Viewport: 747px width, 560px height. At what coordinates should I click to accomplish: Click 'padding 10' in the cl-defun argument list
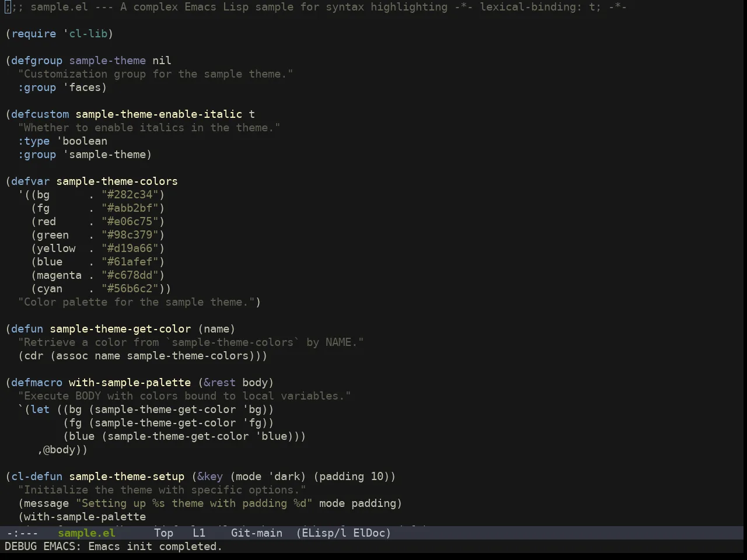351,477
